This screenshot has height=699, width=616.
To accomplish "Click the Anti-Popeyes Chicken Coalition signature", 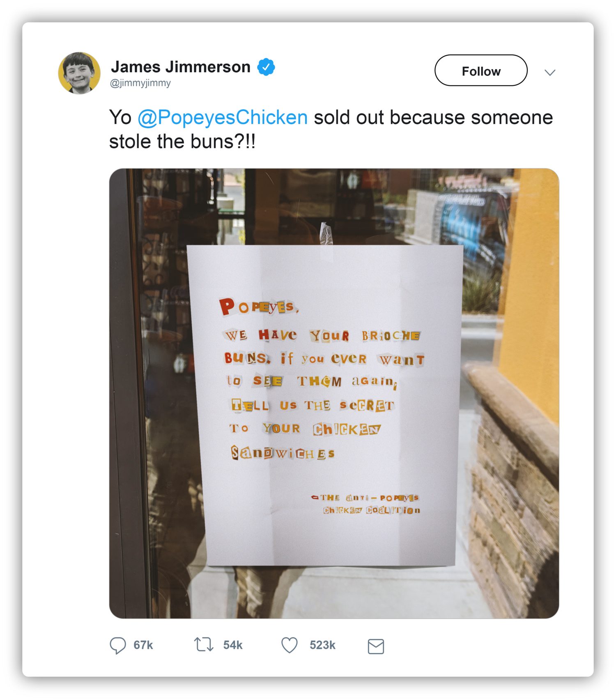I will point(366,504).
